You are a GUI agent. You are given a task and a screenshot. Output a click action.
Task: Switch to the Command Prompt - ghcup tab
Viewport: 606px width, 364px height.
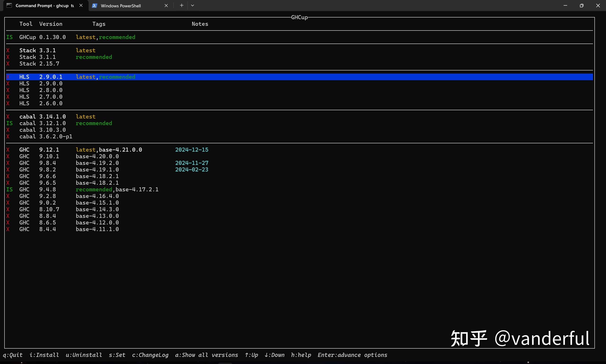tap(46, 5)
